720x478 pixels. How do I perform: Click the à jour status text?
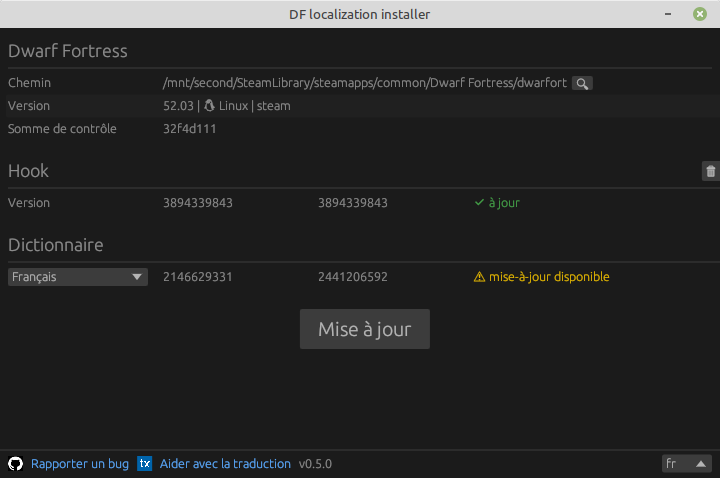tap(504, 202)
